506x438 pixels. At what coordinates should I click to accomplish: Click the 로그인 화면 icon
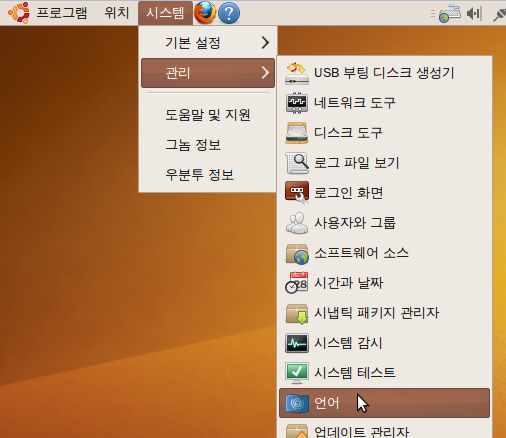coord(297,193)
